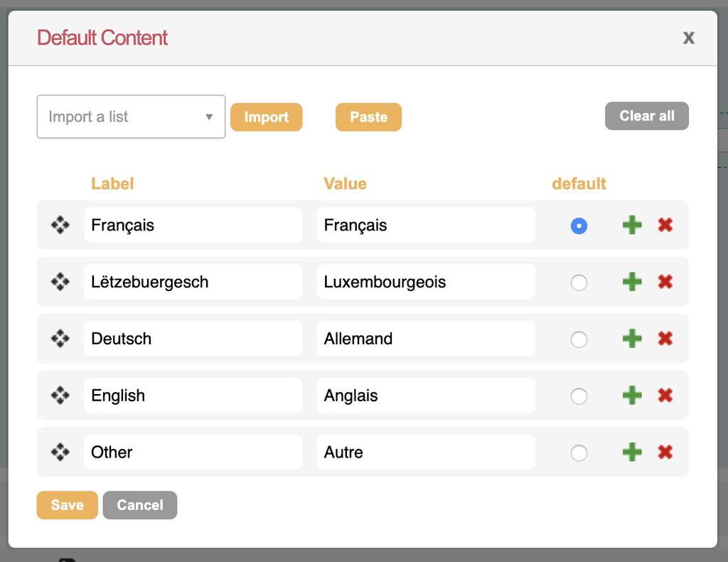Screen dimensions: 728x562
Task: Click the green plus icon in the English row
Action: pyautogui.click(x=632, y=396)
